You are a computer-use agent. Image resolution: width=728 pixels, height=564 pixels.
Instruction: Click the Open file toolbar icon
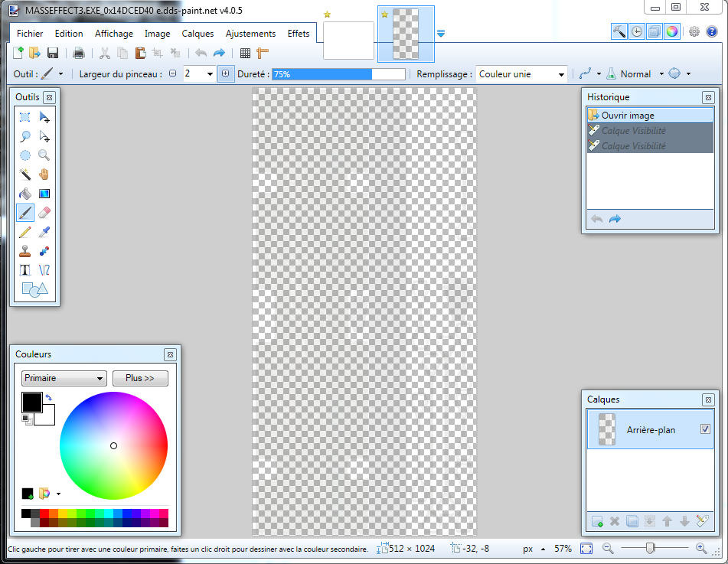click(x=34, y=53)
